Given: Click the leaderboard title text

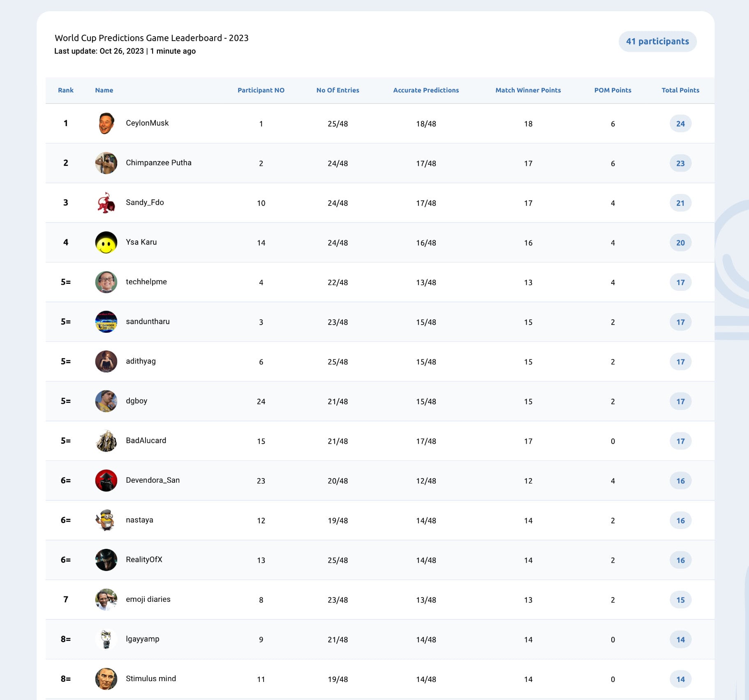Looking at the screenshot, I should click(152, 38).
